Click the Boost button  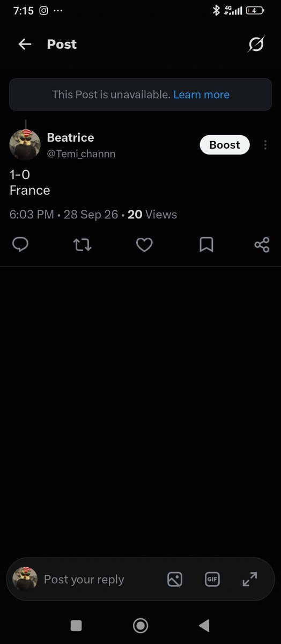coord(225,145)
